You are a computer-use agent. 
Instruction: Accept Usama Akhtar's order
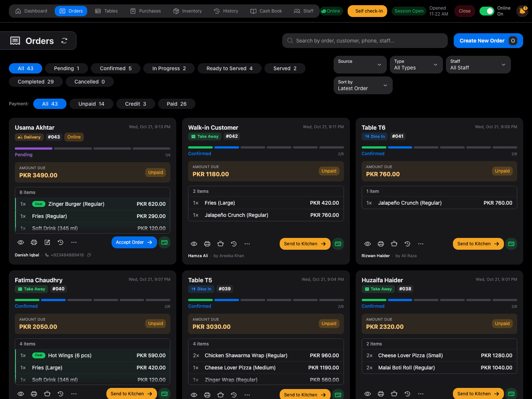click(134, 242)
